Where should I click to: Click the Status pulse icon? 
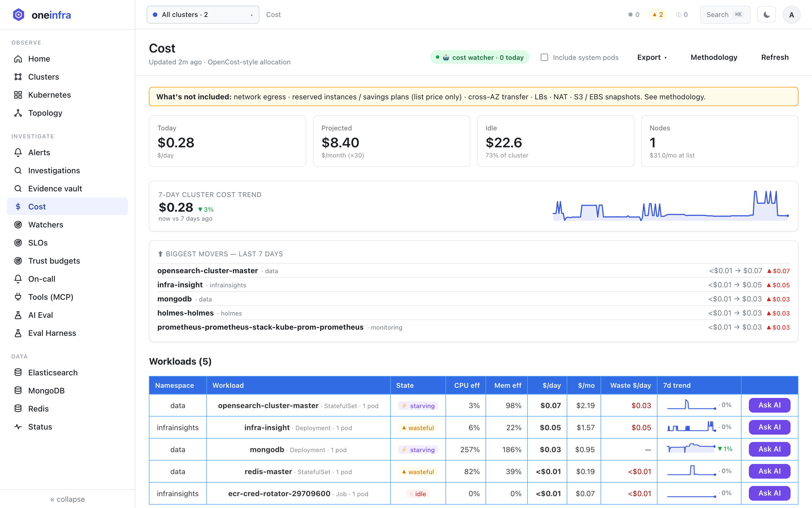point(18,427)
